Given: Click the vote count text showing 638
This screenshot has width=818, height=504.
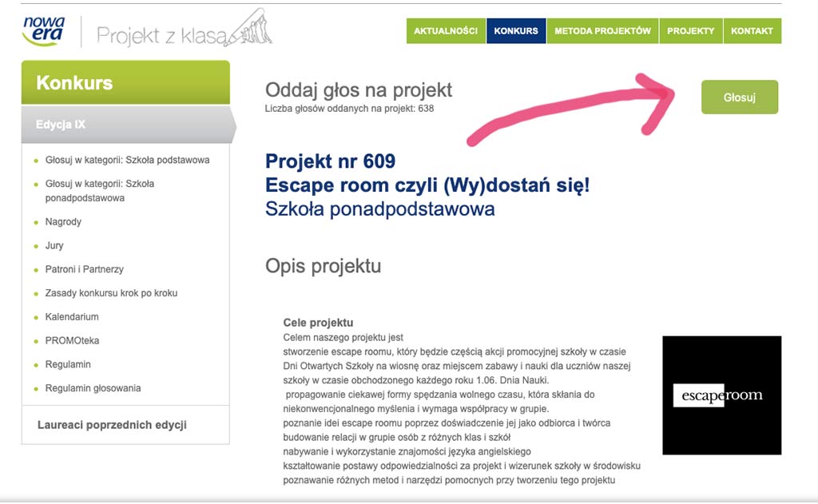Looking at the screenshot, I should (x=350, y=109).
